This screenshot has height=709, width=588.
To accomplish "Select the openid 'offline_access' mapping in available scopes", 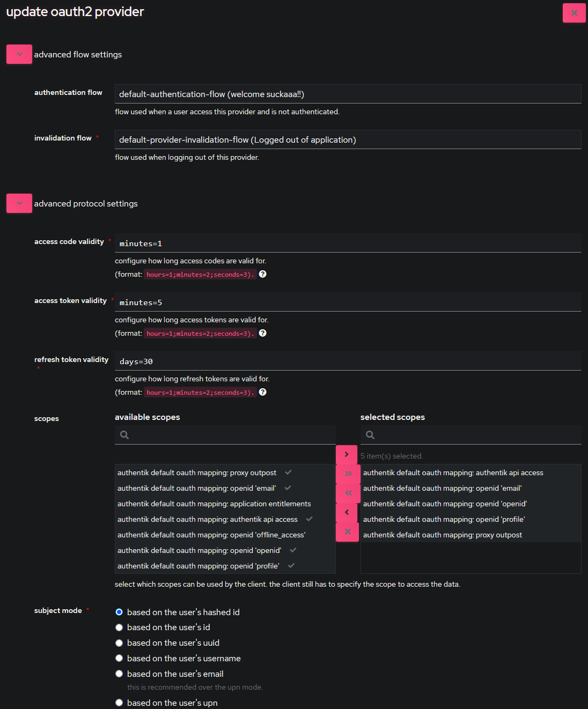I will click(x=211, y=535).
